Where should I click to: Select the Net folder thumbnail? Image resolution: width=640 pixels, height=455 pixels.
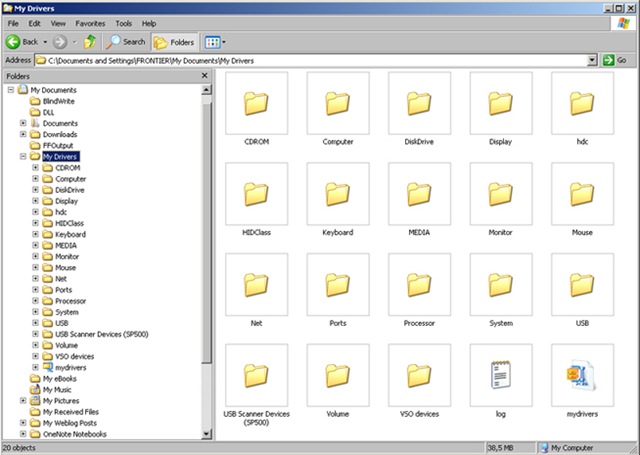(256, 284)
